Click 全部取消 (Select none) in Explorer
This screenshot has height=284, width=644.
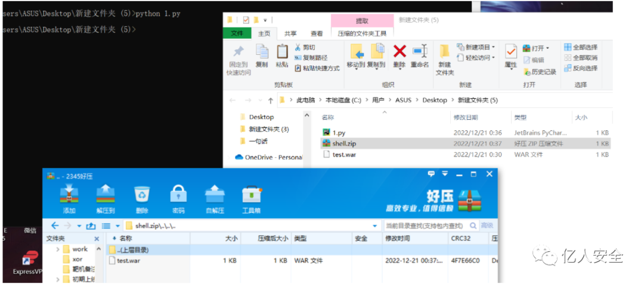[581, 58]
